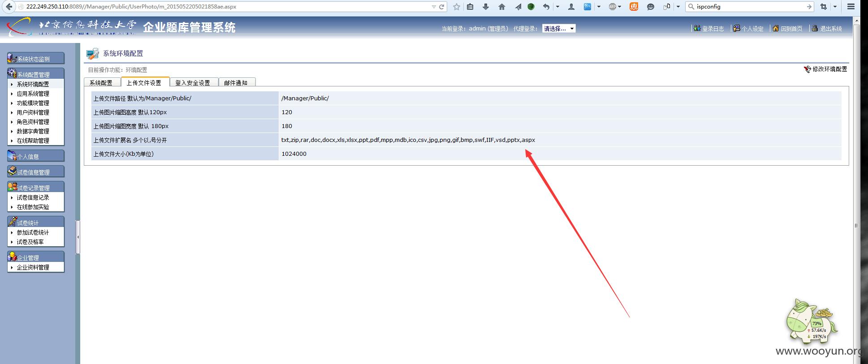Open 试卷信息记录 in sidebar
Image resolution: width=868 pixels, height=364 pixels.
tap(33, 197)
